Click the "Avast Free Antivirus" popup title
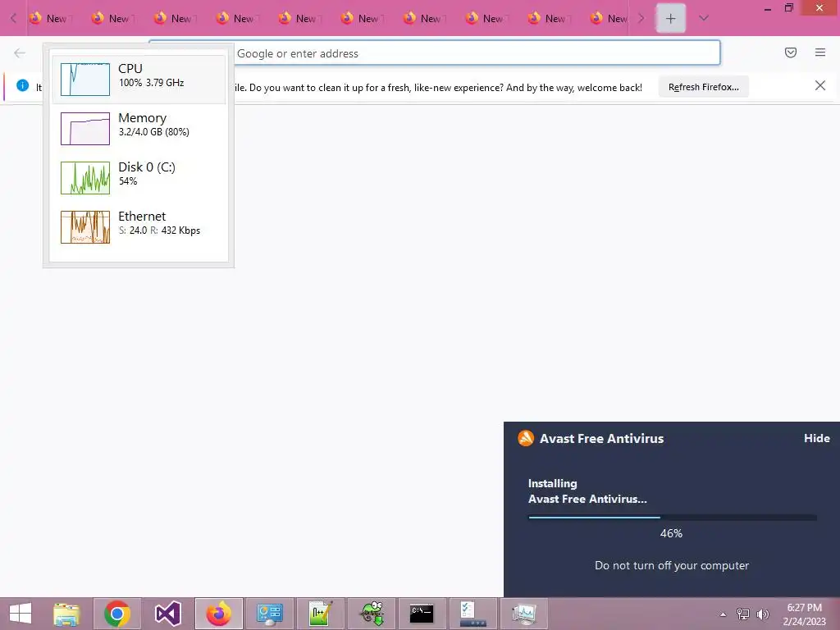This screenshot has height=630, width=840. click(x=601, y=439)
